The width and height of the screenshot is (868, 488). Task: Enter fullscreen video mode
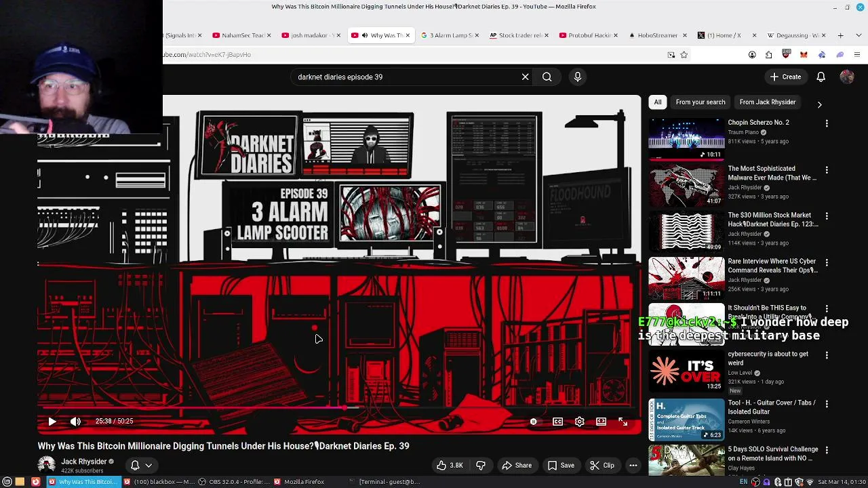pos(623,422)
